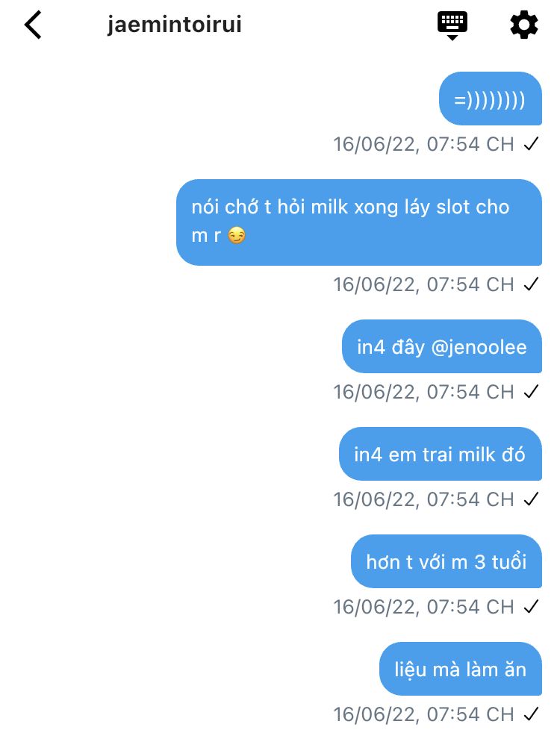The height and width of the screenshot is (730, 560).
Task: Tap the checkmark under the milk slot message
Action: pyautogui.click(x=531, y=284)
